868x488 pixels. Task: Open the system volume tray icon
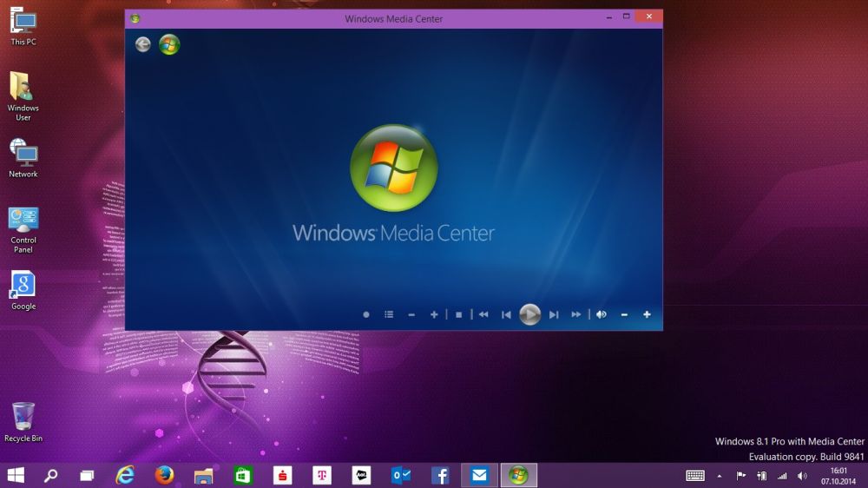click(x=802, y=476)
